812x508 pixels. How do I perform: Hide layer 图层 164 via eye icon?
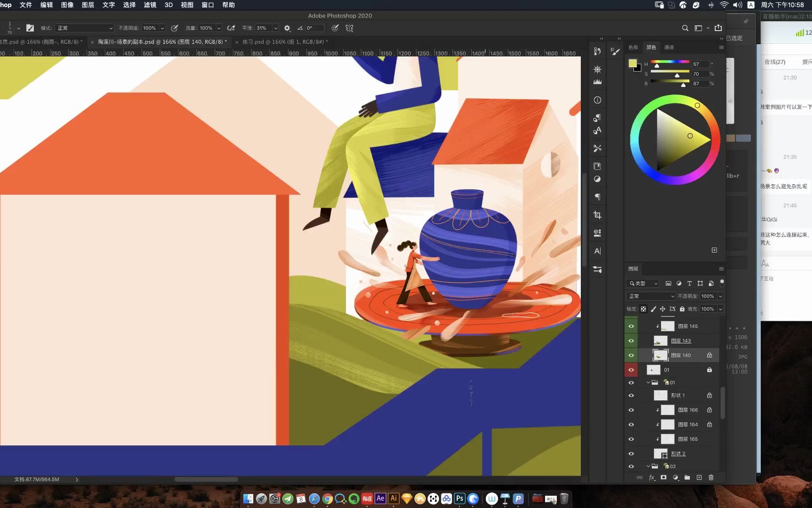pos(631,425)
